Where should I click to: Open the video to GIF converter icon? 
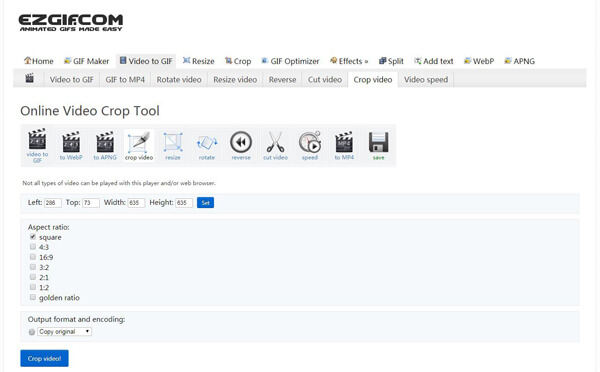click(x=37, y=146)
